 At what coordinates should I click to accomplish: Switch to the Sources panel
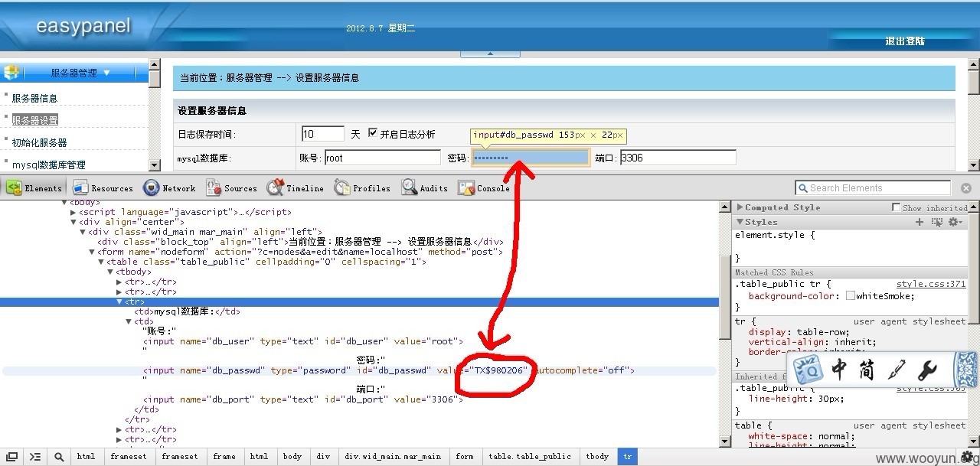[230, 187]
